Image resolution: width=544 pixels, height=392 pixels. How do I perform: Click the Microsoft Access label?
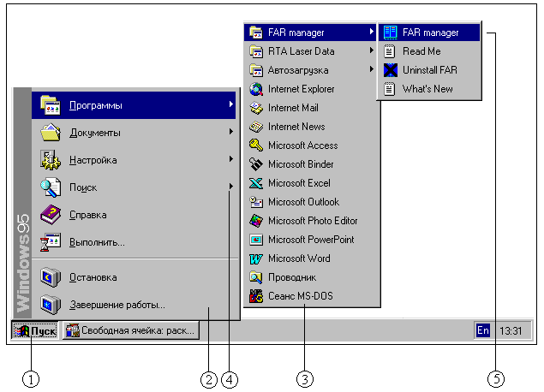pos(303,146)
